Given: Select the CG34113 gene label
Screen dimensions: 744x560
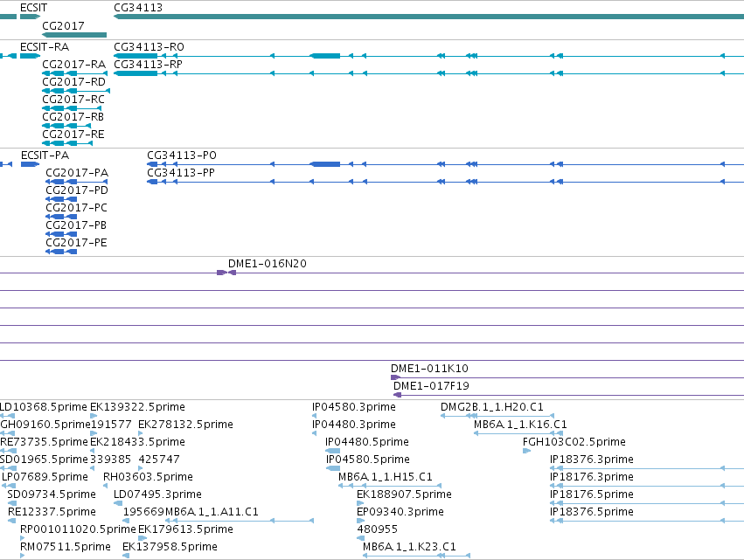Looking at the screenshot, I should click(x=137, y=8).
